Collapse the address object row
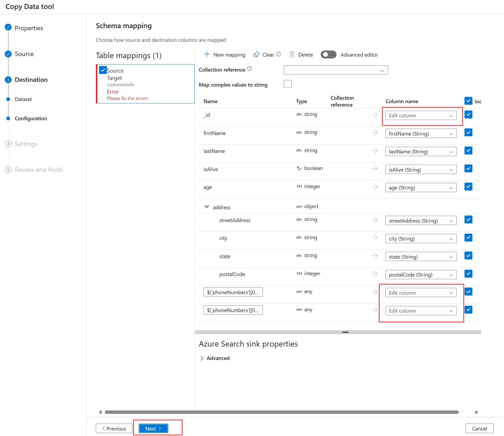Viewport: 504px width, 436px height. (207, 207)
